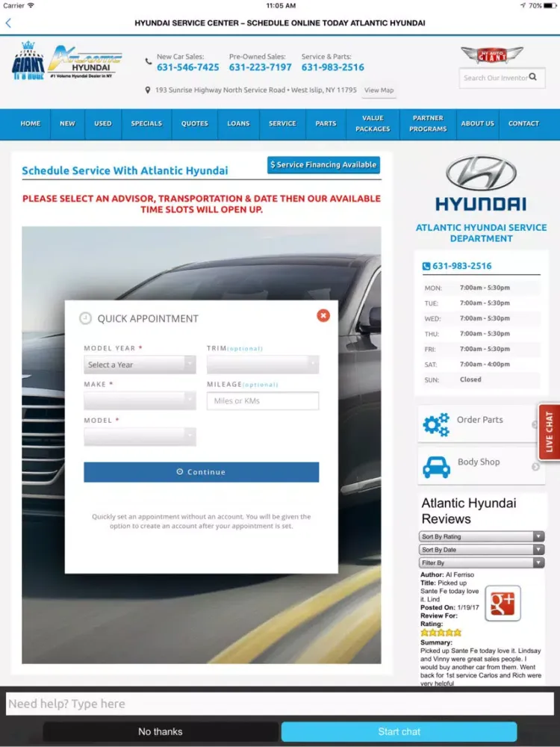Image resolution: width=560 pixels, height=747 pixels.
Task: Focus the Mileage input field
Action: pyautogui.click(x=263, y=400)
